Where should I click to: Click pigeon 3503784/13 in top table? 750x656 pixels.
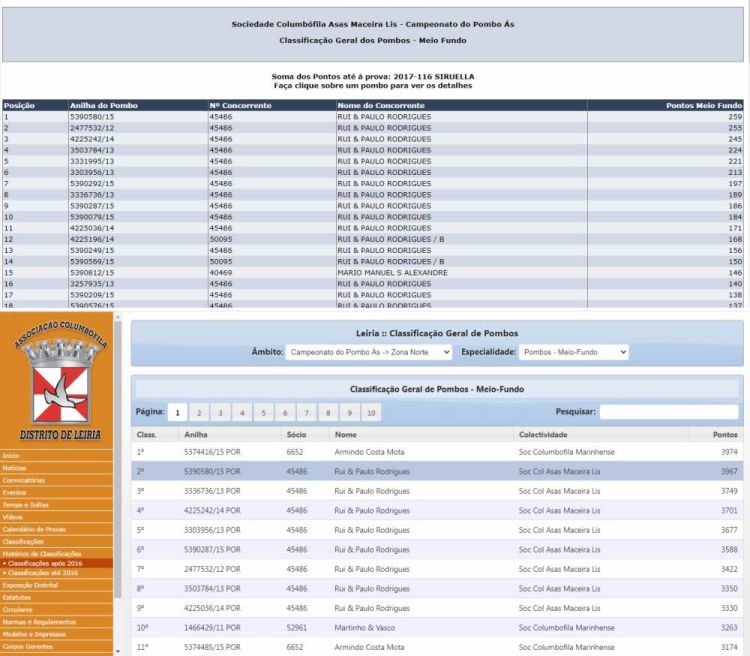[92, 150]
